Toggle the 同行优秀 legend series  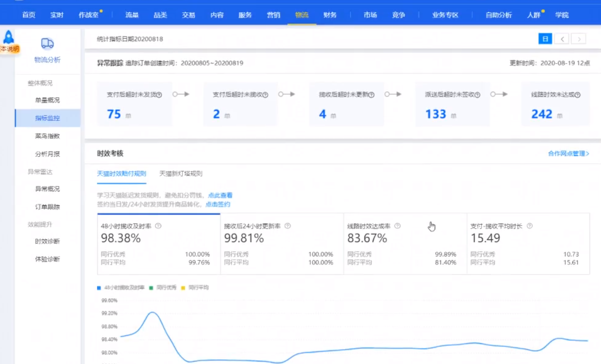pos(163,288)
